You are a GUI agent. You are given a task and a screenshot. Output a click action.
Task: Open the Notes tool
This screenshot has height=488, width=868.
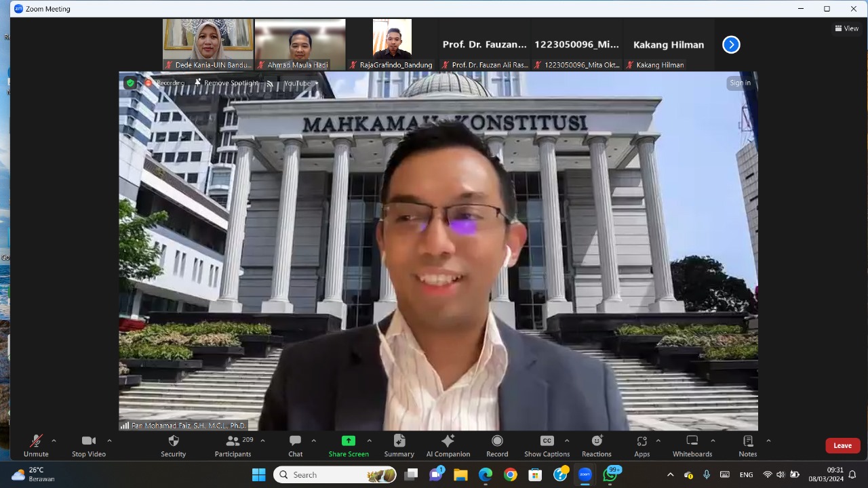747,445
